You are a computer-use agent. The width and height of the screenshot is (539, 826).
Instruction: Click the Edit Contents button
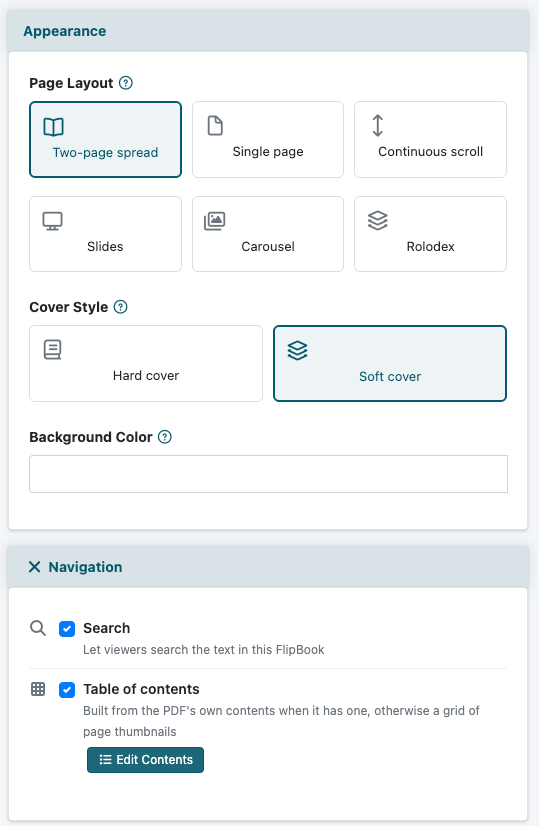coord(145,760)
